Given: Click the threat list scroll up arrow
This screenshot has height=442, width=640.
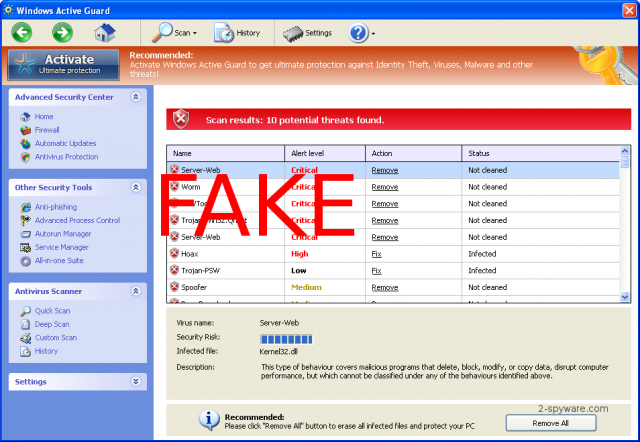Looking at the screenshot, I should coord(624,151).
